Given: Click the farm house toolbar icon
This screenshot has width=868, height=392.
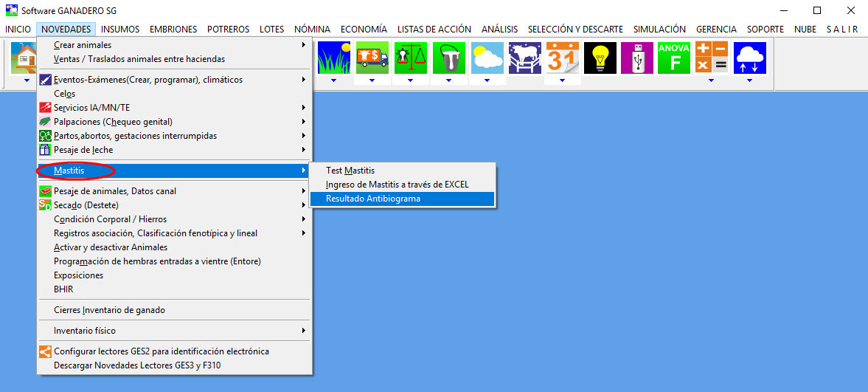Looking at the screenshot, I should (x=24, y=58).
